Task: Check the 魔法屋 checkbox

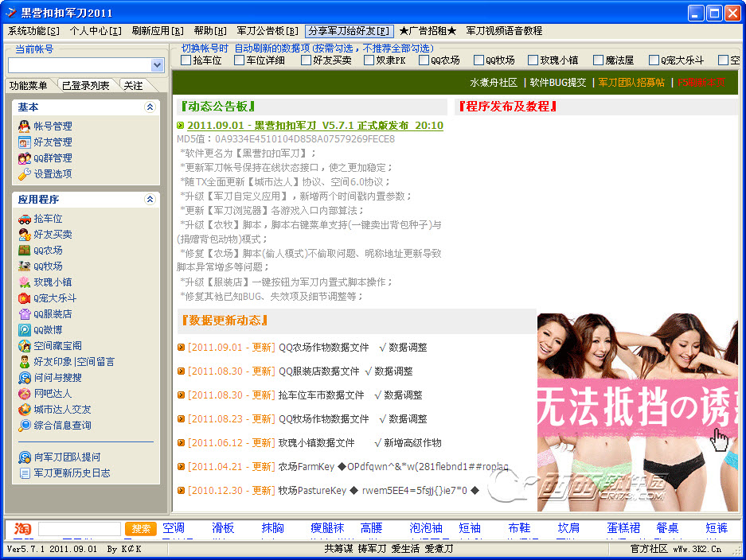Action: pos(597,60)
